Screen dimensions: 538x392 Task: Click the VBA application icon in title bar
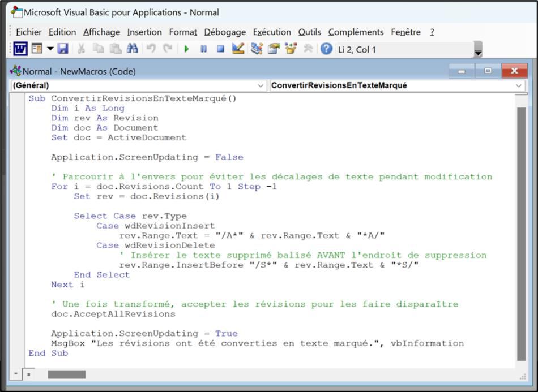[16, 12]
